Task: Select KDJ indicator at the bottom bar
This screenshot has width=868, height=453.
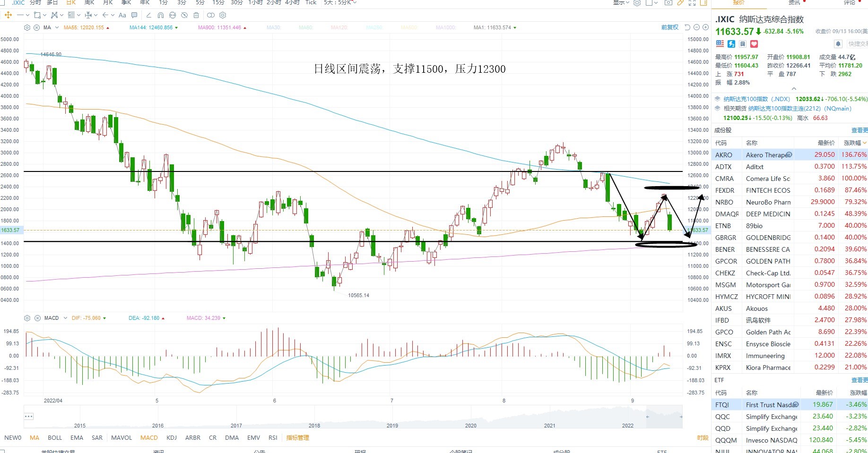Action: pyautogui.click(x=172, y=438)
